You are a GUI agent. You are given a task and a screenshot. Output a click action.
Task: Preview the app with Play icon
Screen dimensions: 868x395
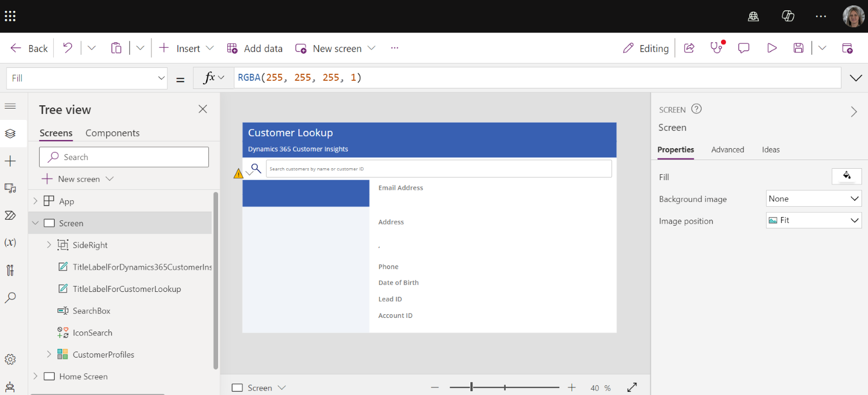pyautogui.click(x=771, y=48)
